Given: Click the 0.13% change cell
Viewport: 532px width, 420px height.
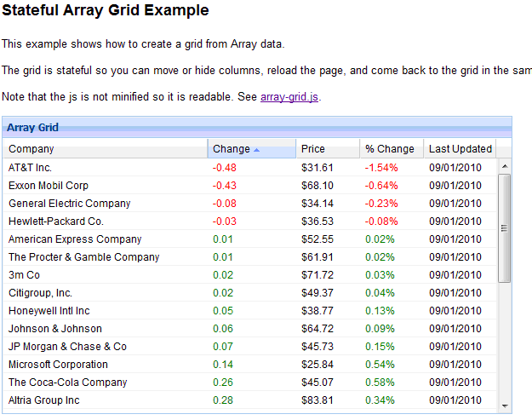Looking at the screenshot, I should click(380, 311).
